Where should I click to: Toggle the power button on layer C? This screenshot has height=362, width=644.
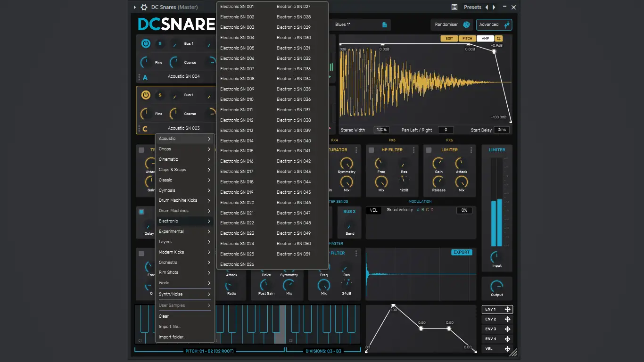coord(146,95)
